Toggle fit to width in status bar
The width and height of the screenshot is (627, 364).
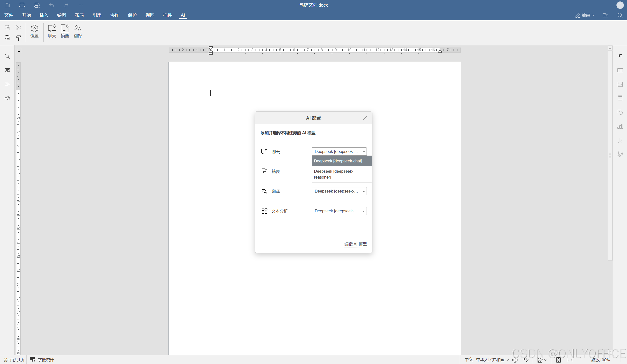[x=569, y=360]
